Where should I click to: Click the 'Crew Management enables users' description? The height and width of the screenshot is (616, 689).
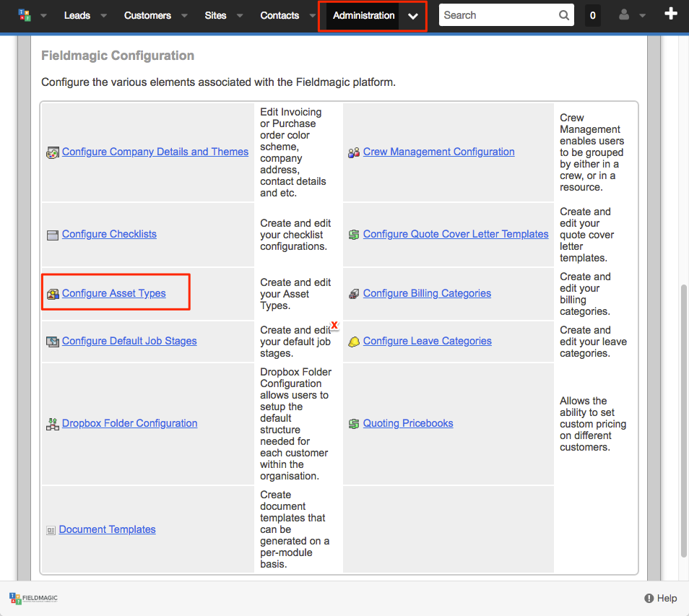[592, 152]
